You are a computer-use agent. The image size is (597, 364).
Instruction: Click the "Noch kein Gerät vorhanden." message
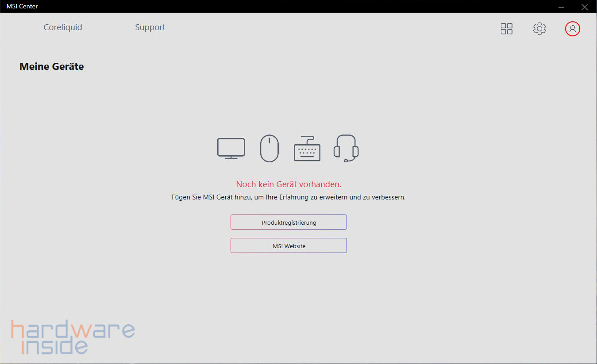(289, 184)
